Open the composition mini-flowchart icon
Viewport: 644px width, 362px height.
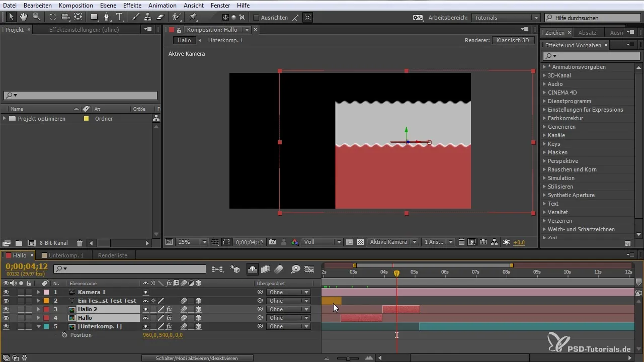218,269
